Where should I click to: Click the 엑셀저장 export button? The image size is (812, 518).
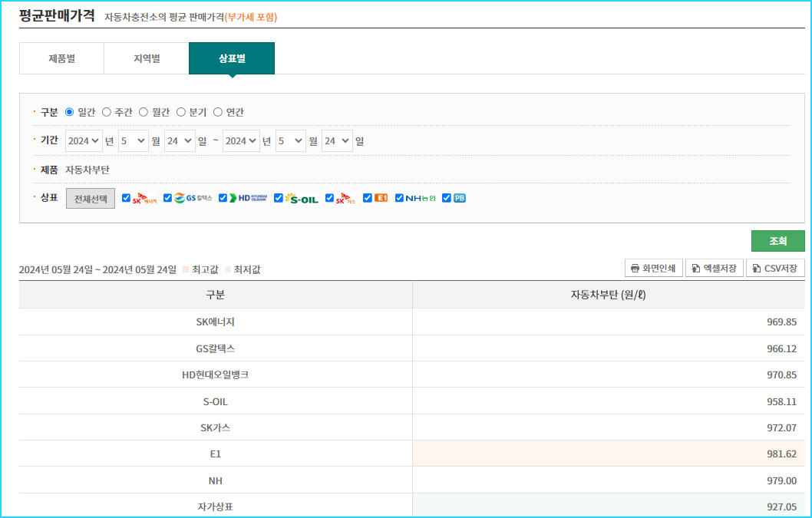click(x=714, y=268)
